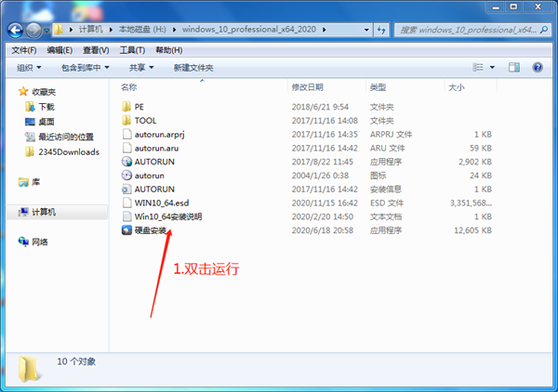
Task: Click the magnifier search icon
Action: click(544, 30)
